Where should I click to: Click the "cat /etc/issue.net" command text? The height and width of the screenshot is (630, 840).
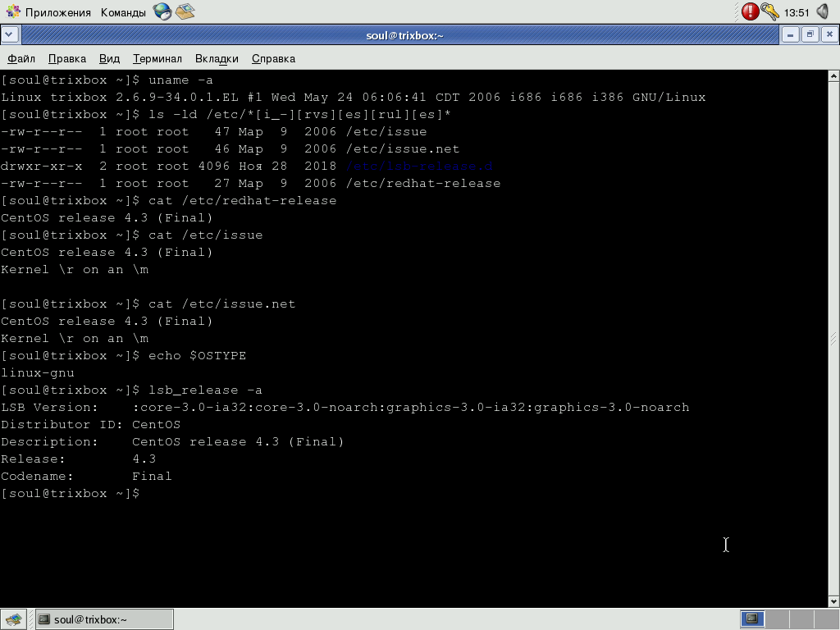click(221, 304)
